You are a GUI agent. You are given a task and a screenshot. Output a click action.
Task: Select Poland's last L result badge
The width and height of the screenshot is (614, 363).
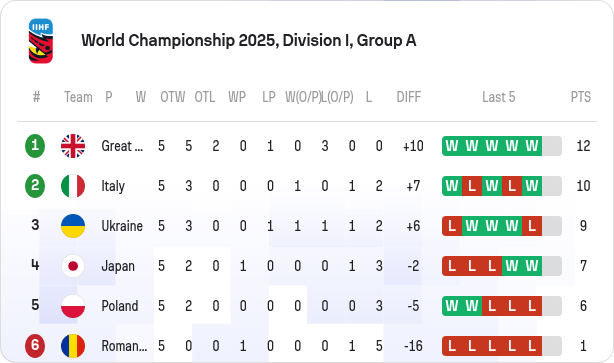pos(532,306)
